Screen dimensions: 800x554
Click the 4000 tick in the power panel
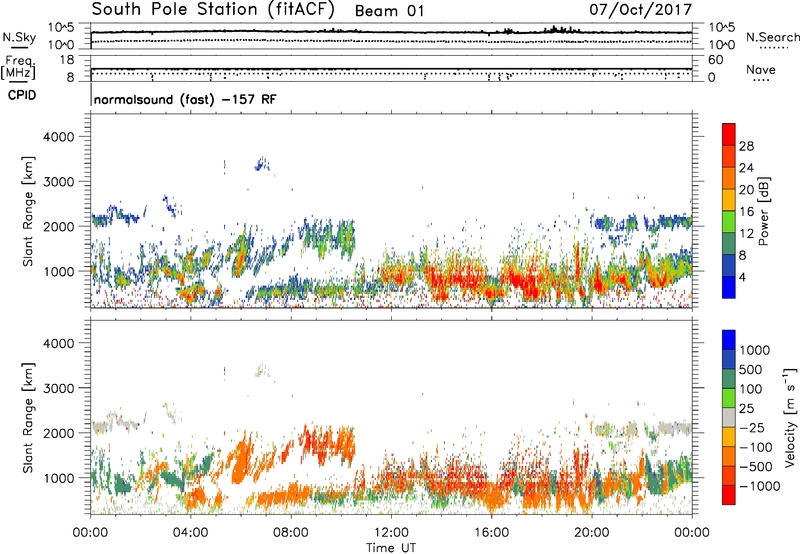coord(58,137)
